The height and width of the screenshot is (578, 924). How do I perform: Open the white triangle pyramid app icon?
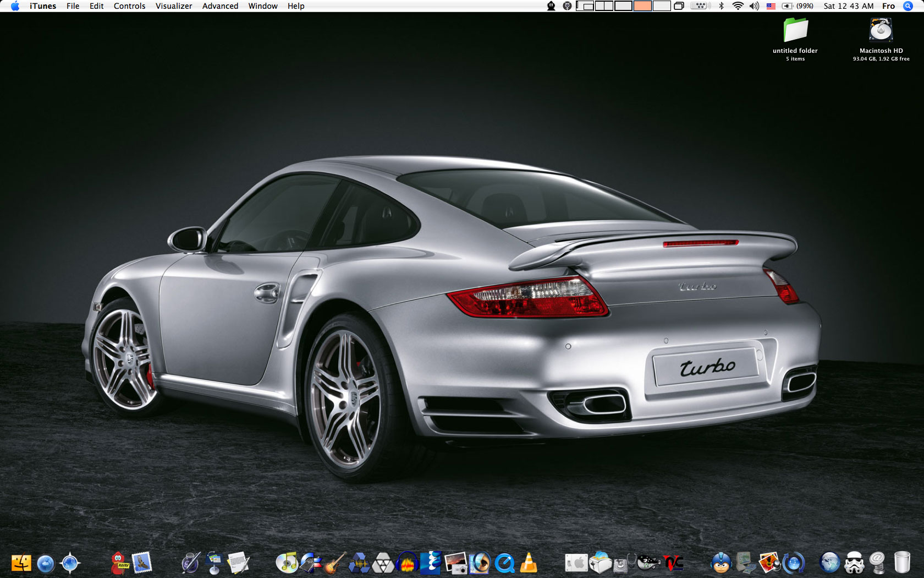383,563
